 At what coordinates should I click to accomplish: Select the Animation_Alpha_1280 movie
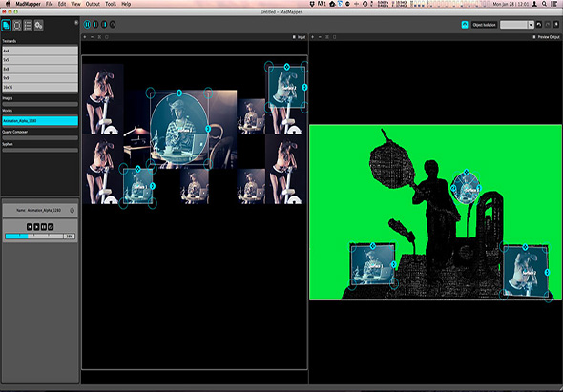tap(40, 121)
